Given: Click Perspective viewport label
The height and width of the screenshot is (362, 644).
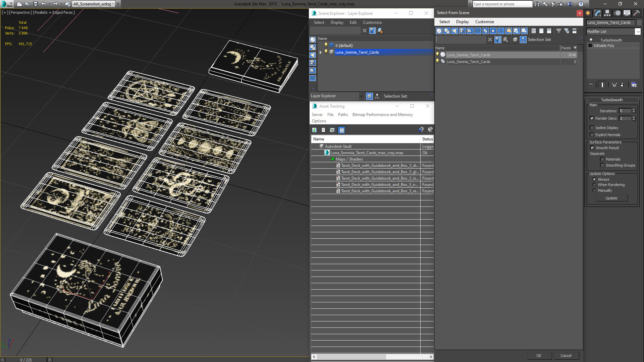Looking at the screenshot, I should 20,12.
